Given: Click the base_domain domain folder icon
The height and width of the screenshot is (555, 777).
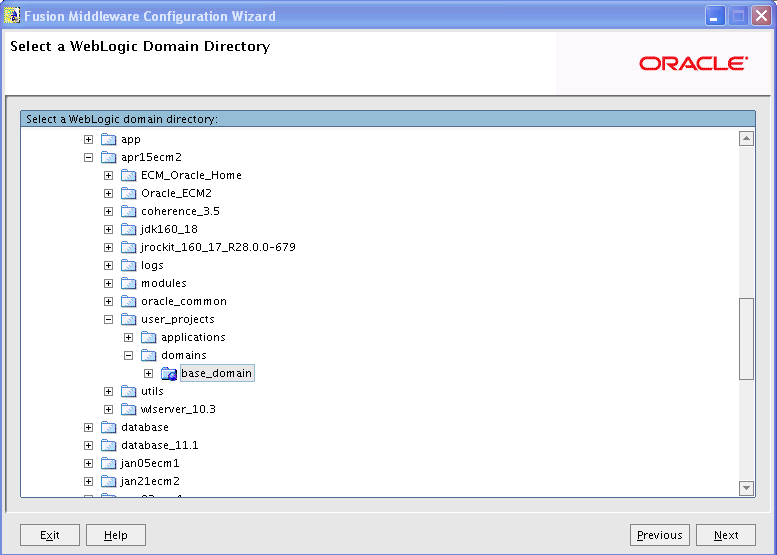Looking at the screenshot, I should point(168,374).
